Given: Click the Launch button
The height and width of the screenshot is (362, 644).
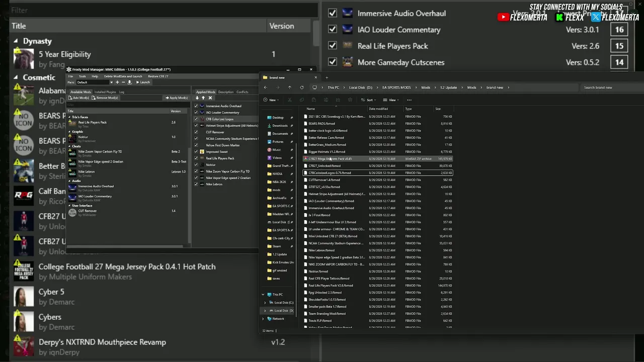Looking at the screenshot, I should 143,82.
